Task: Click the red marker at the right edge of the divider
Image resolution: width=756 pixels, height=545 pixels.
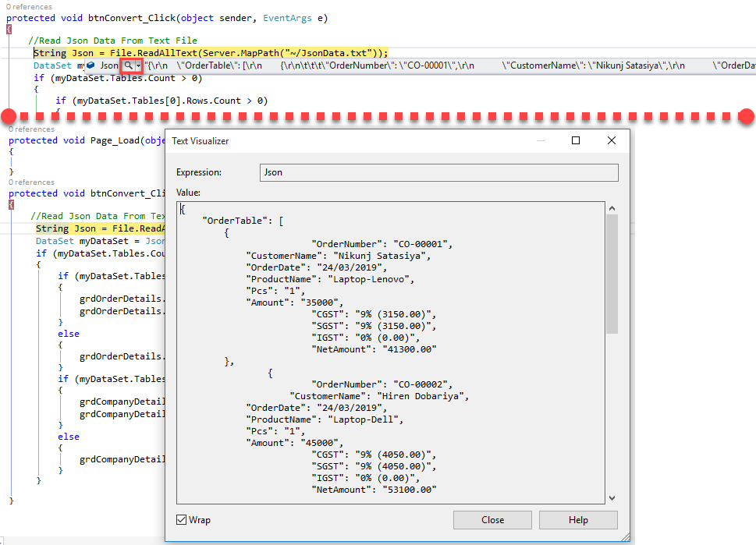Action: [x=746, y=116]
